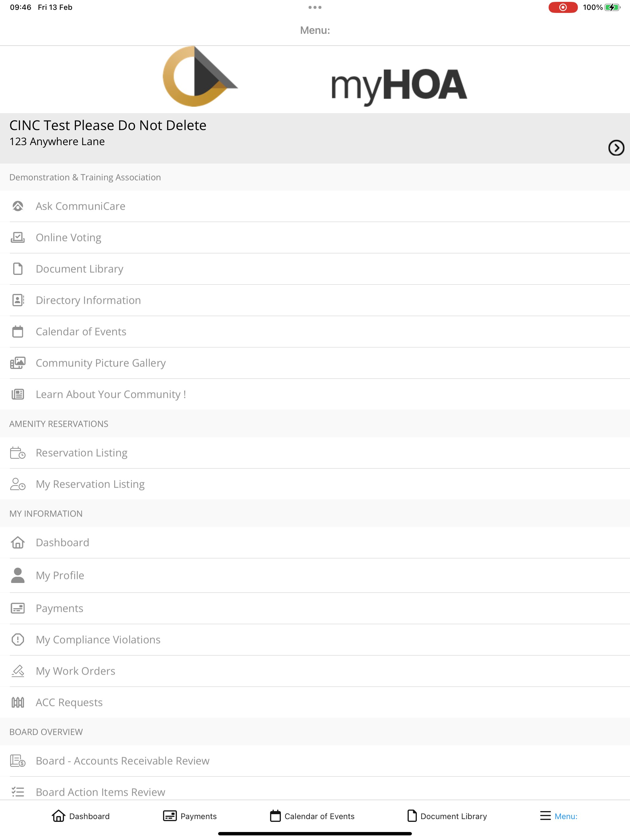Open Learn About Your Community !
Screen dimensions: 630x840
click(x=315, y=394)
